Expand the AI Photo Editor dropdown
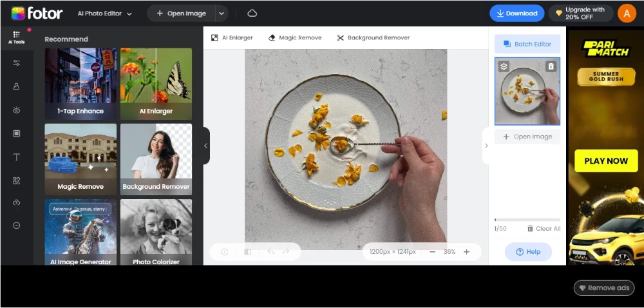The image size is (644, 308). tap(105, 14)
